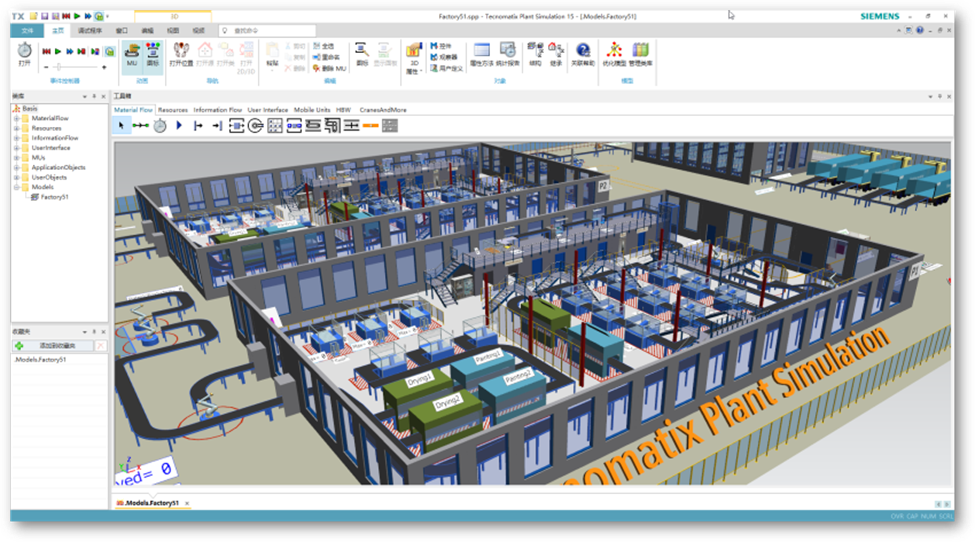Expand the UserInterface folder node
The height and width of the screenshot is (542, 975).
pyautogui.click(x=17, y=148)
